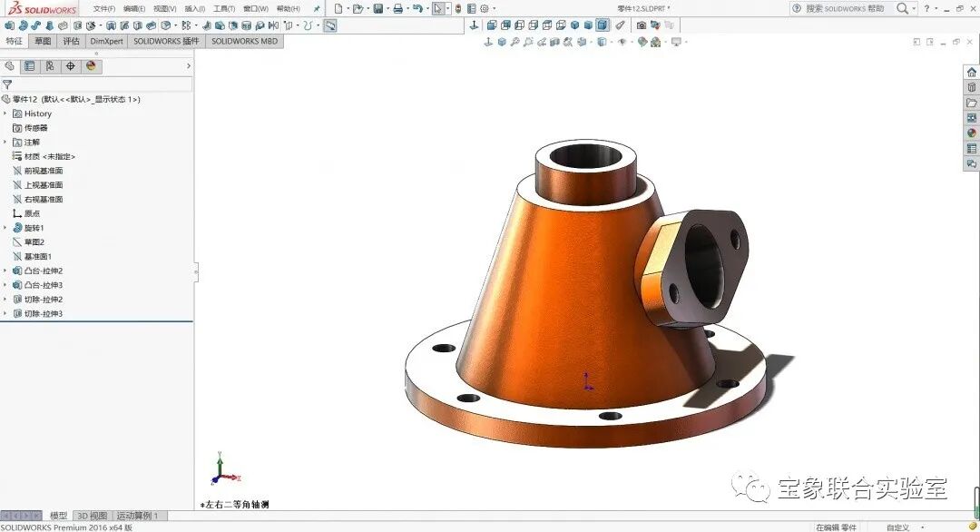Expand the 凸台-拉伸2 feature node
The height and width of the screenshot is (532, 980).
click(x=5, y=271)
